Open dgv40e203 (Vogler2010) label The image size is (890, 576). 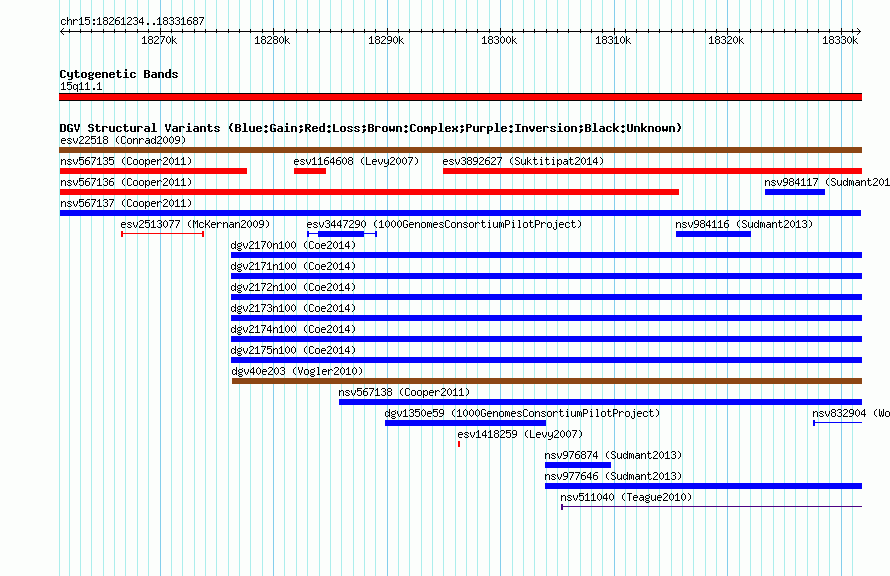tap(297, 371)
